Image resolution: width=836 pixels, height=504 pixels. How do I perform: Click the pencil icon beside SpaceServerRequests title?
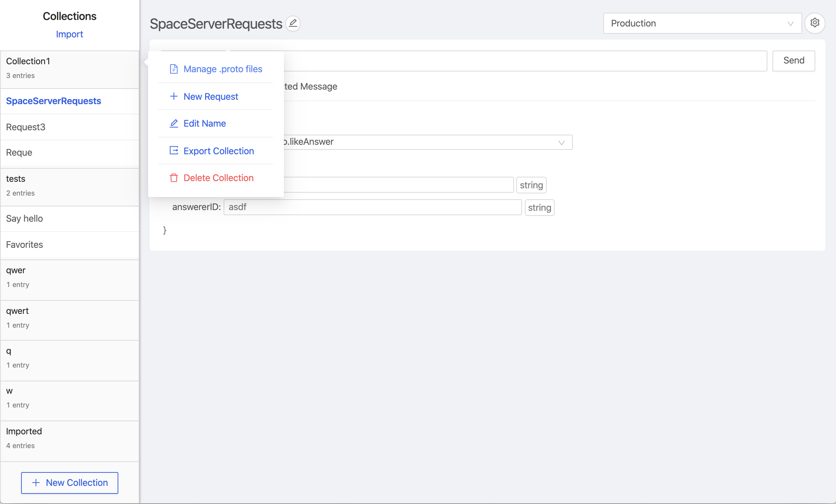point(293,24)
